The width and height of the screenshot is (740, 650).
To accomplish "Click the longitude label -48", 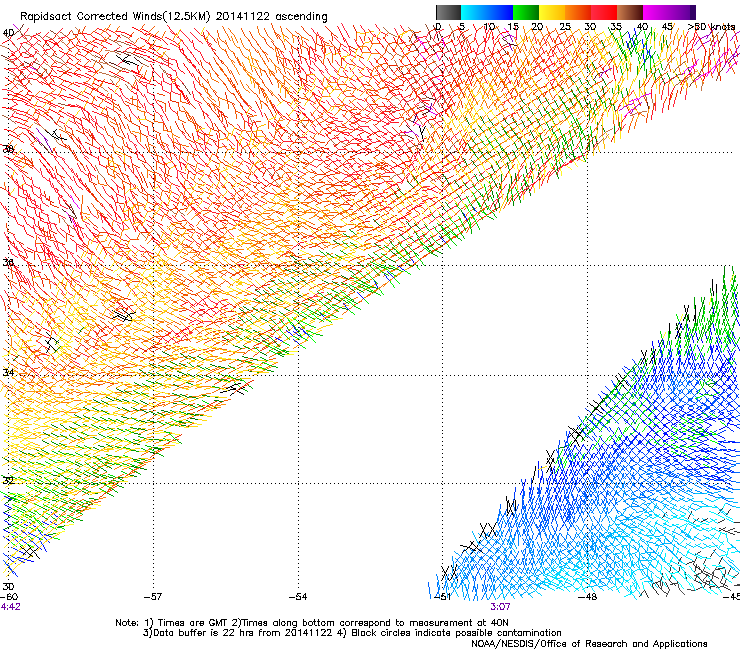I will tap(588, 597).
